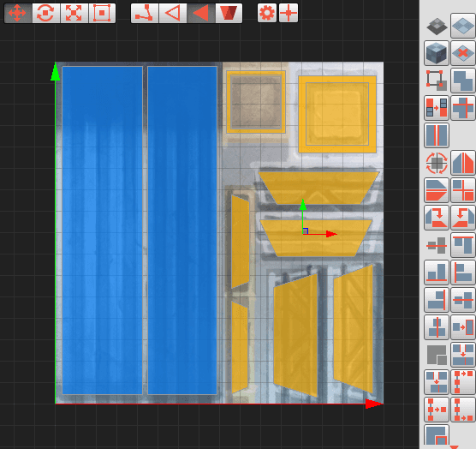
Task: Click the right tall blue UV island
Action: coord(182,230)
